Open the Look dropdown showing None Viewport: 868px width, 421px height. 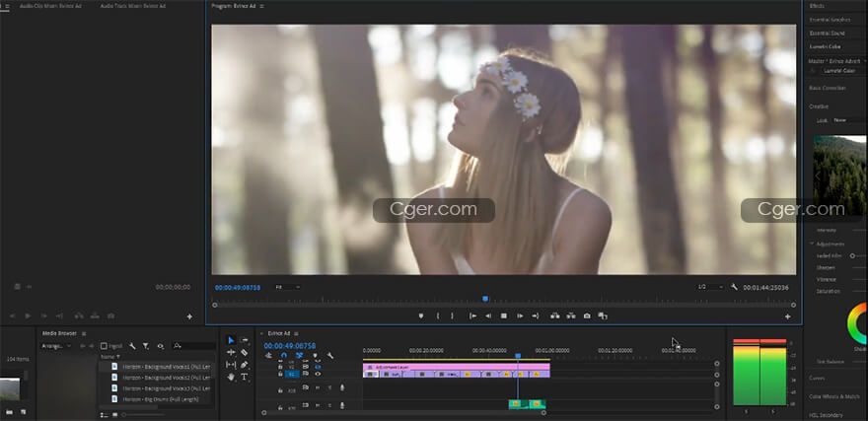(849, 120)
